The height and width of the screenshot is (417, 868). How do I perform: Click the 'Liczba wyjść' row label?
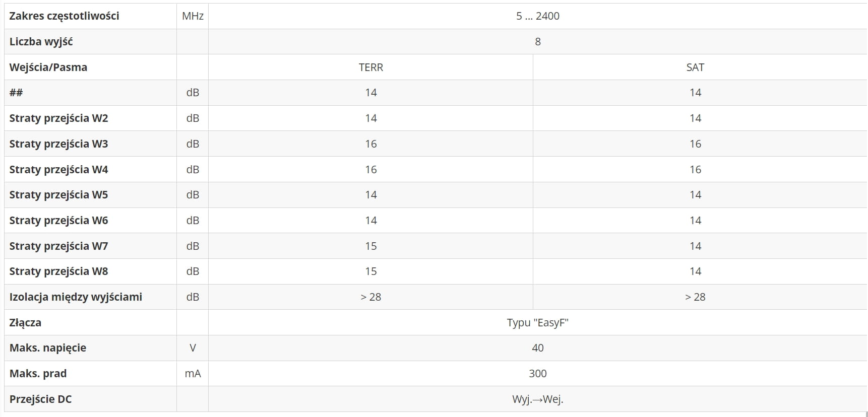coord(41,42)
